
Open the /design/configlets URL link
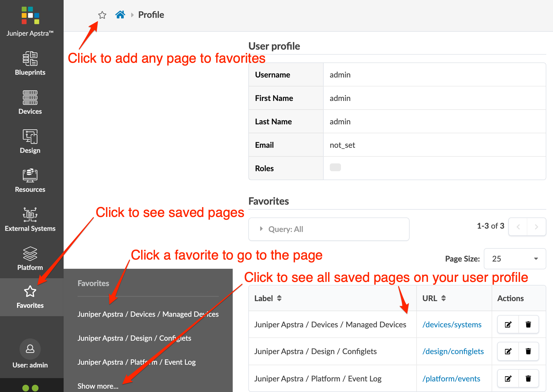tap(453, 351)
